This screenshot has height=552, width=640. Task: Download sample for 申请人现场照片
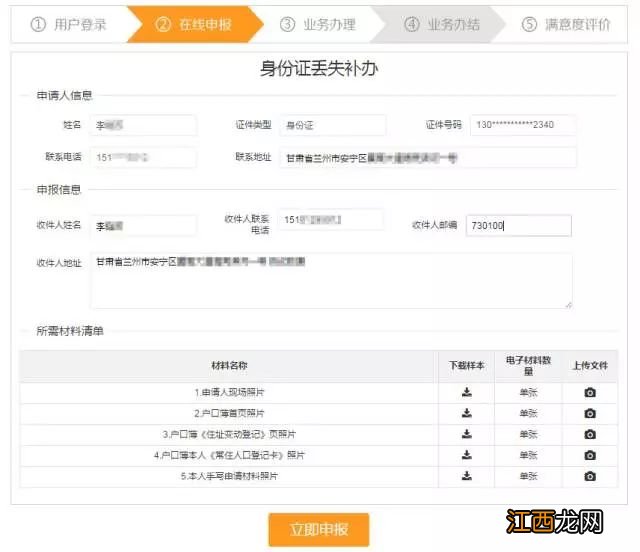tap(467, 392)
